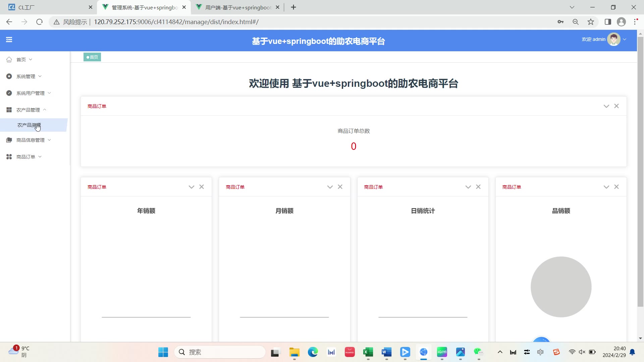Collapse the 月销额 card with chevron

330,187
